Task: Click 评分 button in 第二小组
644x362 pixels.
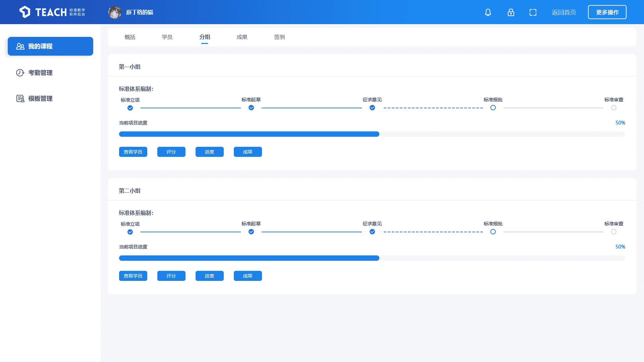Action: click(171, 276)
